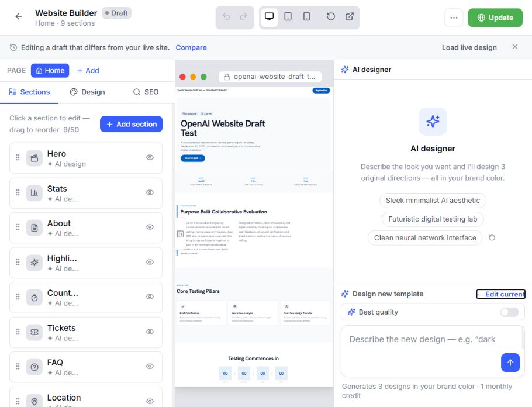Click the Tickets section ticket icon
This screenshot has height=407, width=532.
tap(34, 332)
